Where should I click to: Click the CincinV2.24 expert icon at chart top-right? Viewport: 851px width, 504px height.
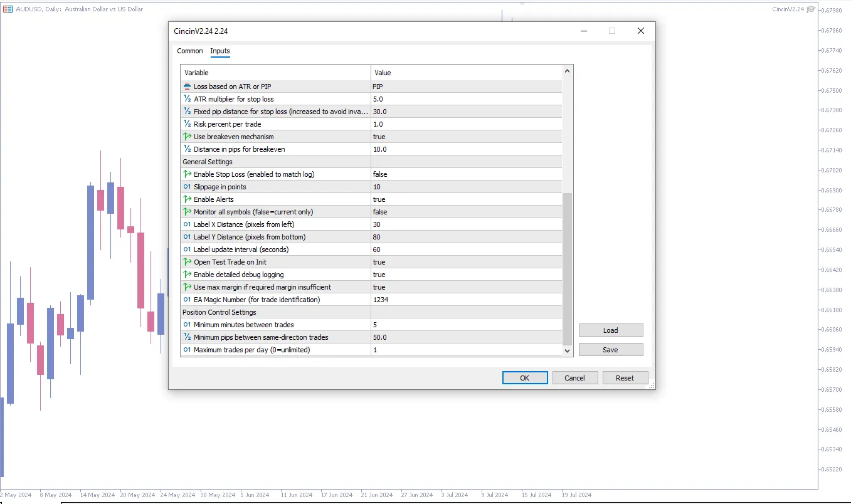tap(811, 9)
